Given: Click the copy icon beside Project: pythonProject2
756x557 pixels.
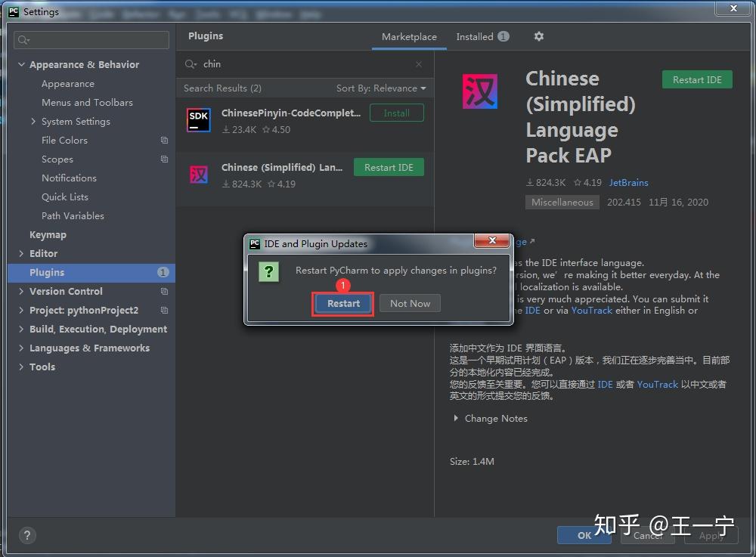Looking at the screenshot, I should (164, 310).
